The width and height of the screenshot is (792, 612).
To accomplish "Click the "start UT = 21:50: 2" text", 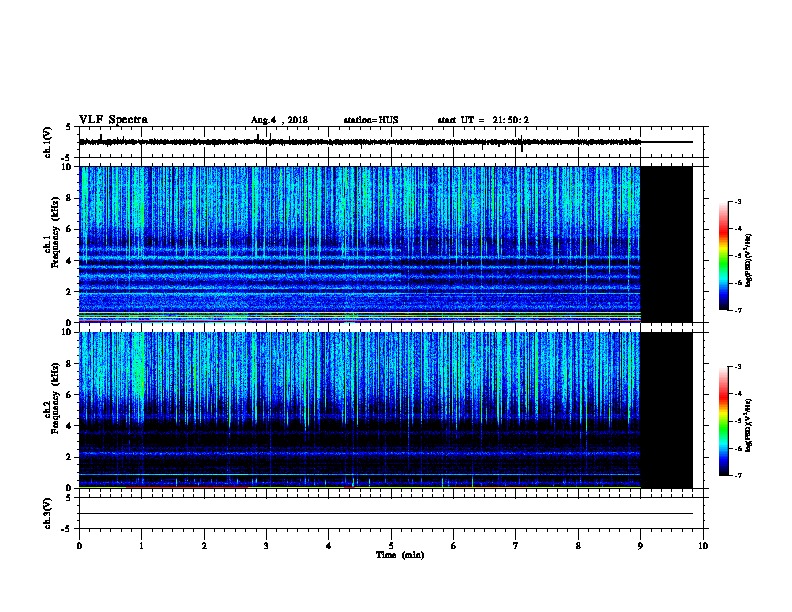I will click(483, 120).
